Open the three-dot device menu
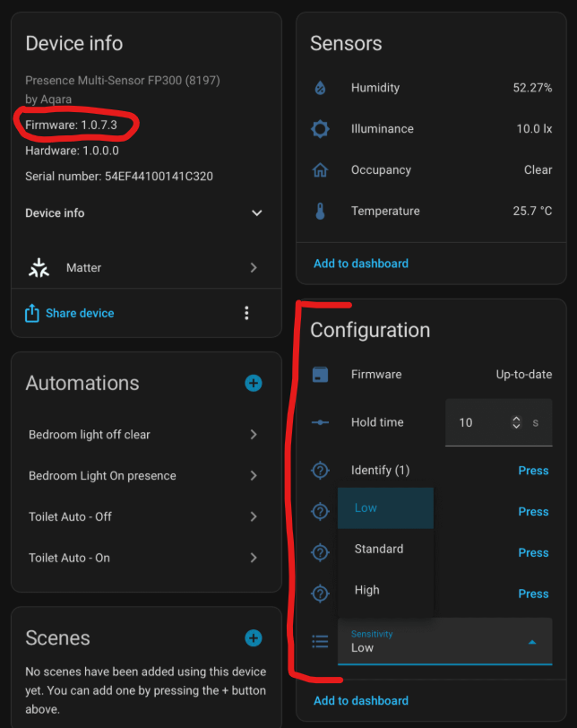The image size is (577, 728). [246, 313]
